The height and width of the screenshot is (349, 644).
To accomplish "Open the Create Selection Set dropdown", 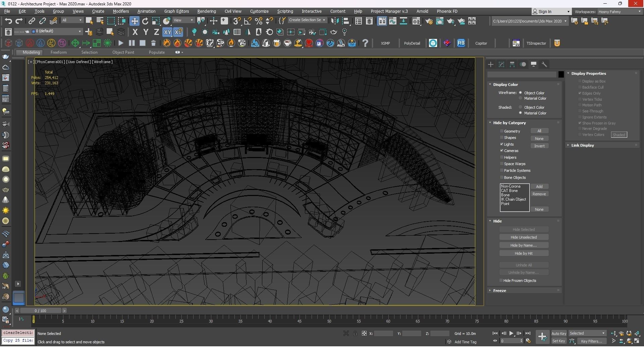I will (x=307, y=20).
